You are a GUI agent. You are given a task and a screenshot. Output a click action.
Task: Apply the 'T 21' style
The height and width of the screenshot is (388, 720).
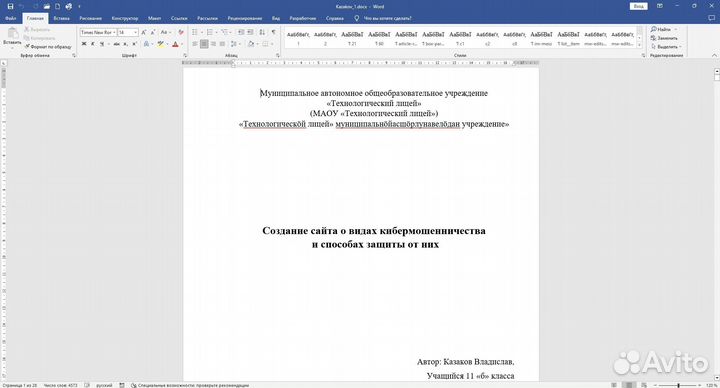[352, 38]
